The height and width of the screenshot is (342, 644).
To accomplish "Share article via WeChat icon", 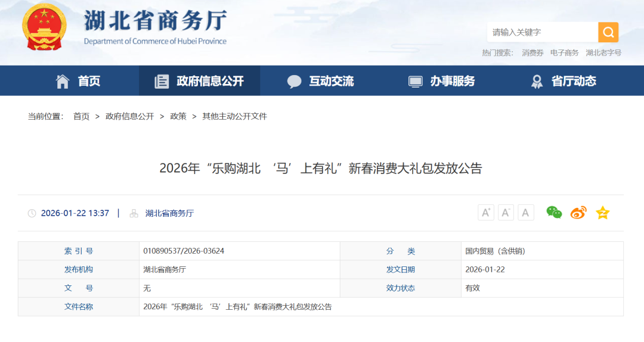I will [x=555, y=213].
